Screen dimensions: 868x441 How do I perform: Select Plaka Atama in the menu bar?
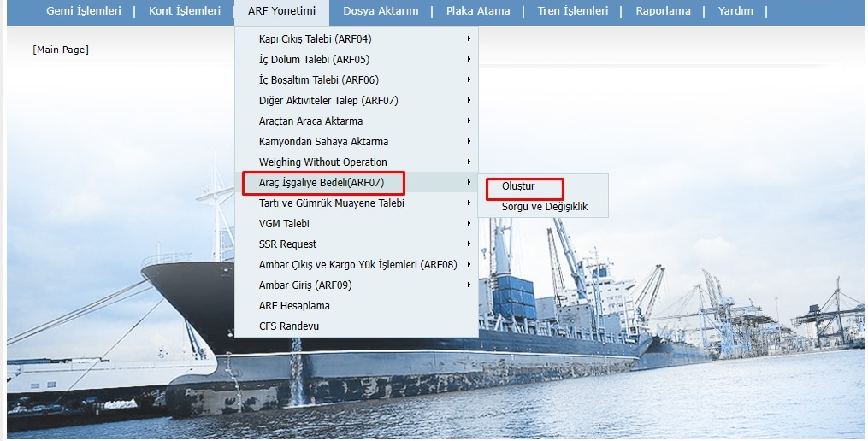click(478, 11)
